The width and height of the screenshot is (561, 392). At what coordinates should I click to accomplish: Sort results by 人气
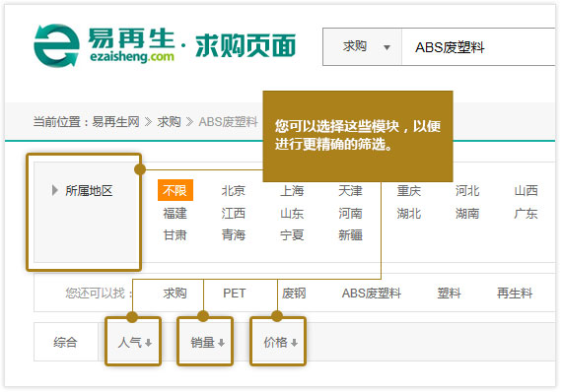(x=134, y=343)
